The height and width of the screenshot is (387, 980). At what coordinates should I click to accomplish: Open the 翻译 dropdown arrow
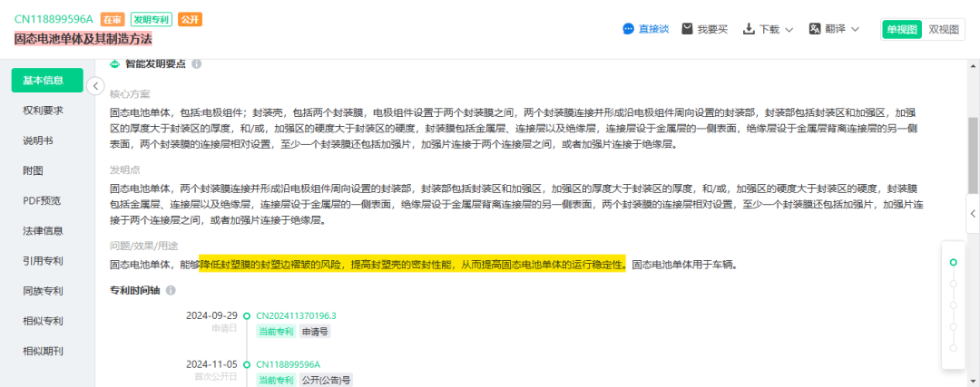point(855,29)
